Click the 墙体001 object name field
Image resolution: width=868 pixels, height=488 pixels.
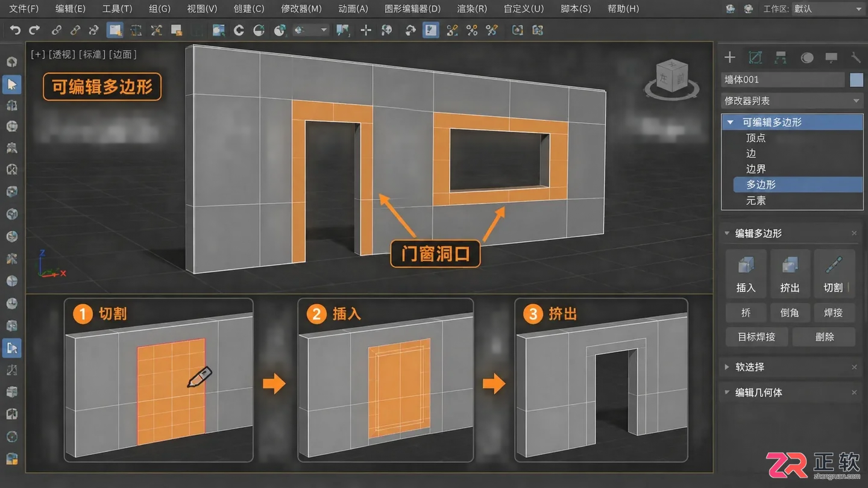click(x=783, y=80)
